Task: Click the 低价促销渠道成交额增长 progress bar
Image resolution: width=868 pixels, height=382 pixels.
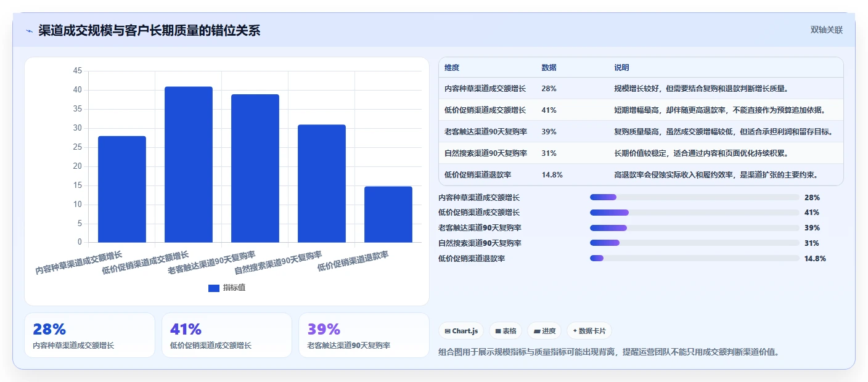Action: [695, 213]
